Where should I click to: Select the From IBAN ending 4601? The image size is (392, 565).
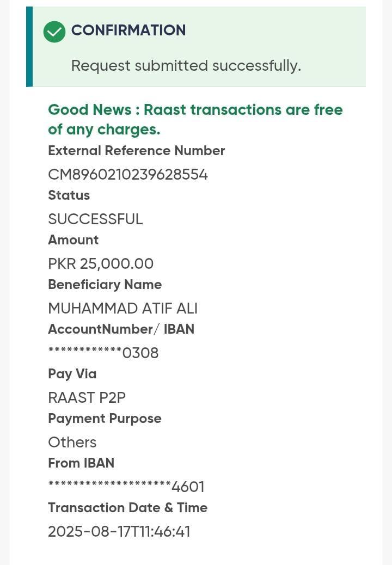tap(126, 487)
